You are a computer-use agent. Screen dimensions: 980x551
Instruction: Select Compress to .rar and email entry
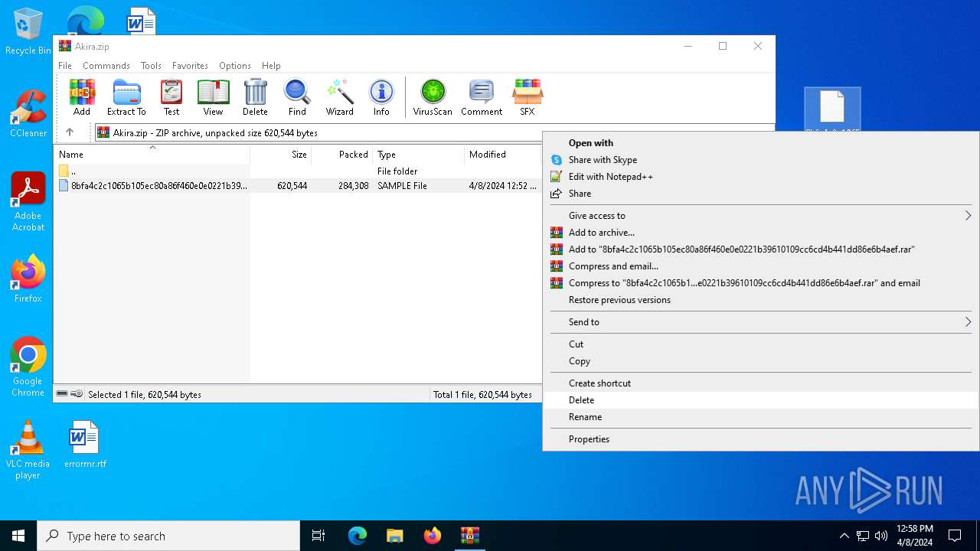point(760,283)
